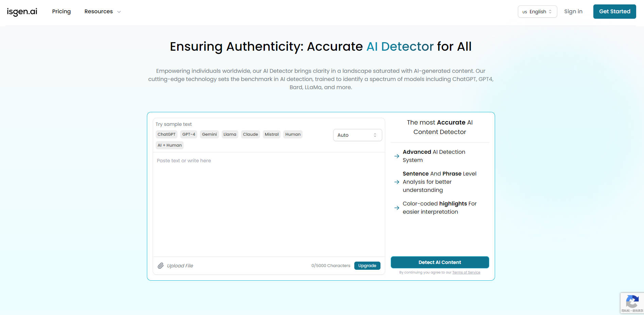The height and width of the screenshot is (315, 644).
Task: Select the ChatGPT sample text chip
Action: (166, 134)
